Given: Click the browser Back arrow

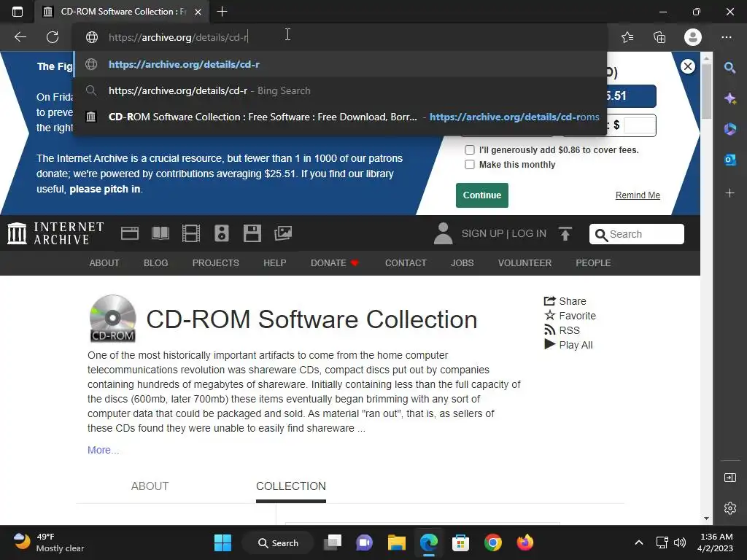Looking at the screenshot, I should 20,37.
